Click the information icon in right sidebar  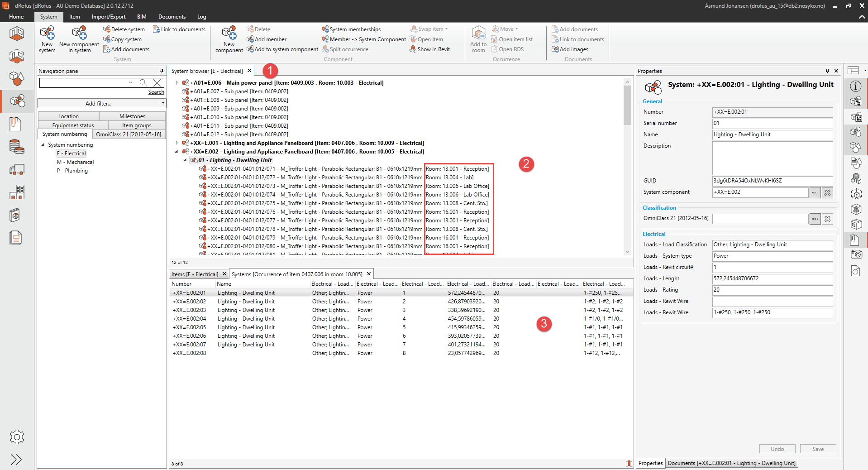(x=855, y=86)
